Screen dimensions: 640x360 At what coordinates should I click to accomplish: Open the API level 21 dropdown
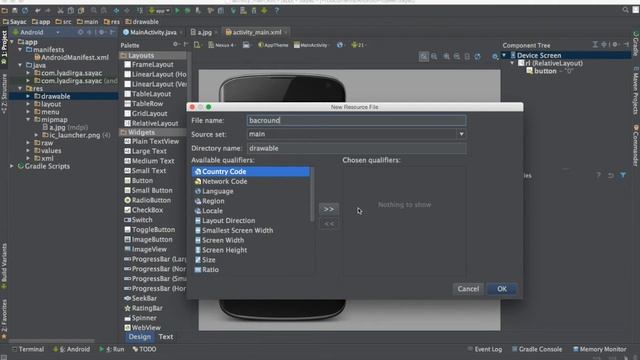click(x=358, y=45)
